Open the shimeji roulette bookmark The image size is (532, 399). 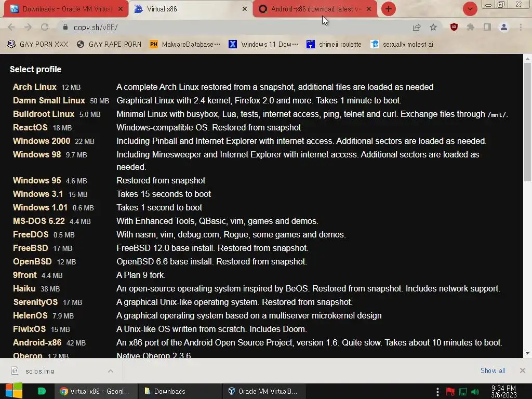tap(334, 45)
